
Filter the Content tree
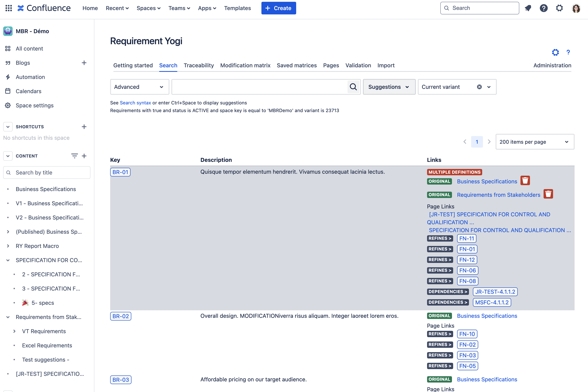pos(74,156)
